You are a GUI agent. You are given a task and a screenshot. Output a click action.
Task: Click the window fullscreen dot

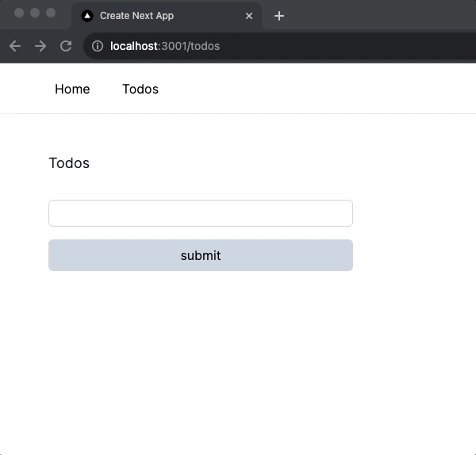51,13
